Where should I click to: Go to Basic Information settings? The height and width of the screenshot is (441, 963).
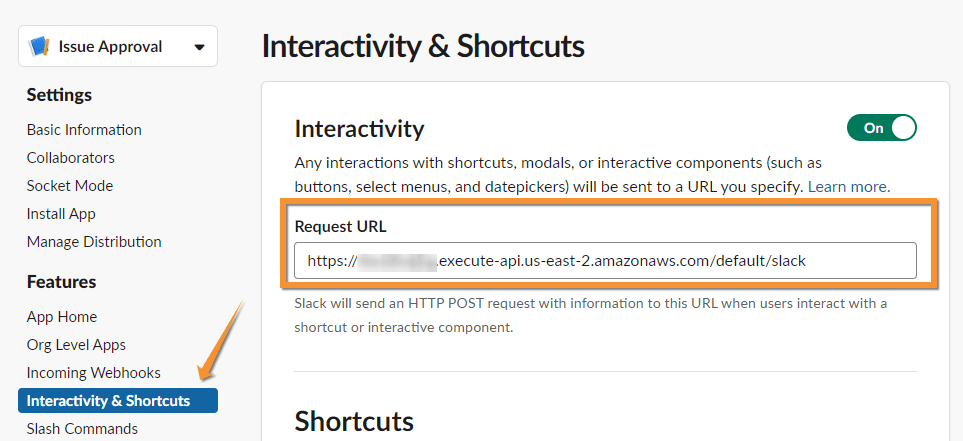[x=84, y=130]
